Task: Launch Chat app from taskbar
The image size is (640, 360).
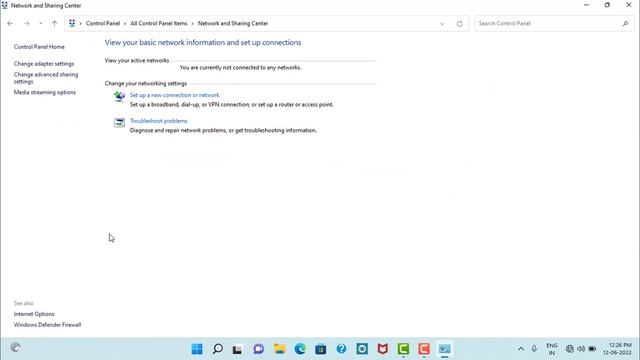Action: (259, 349)
